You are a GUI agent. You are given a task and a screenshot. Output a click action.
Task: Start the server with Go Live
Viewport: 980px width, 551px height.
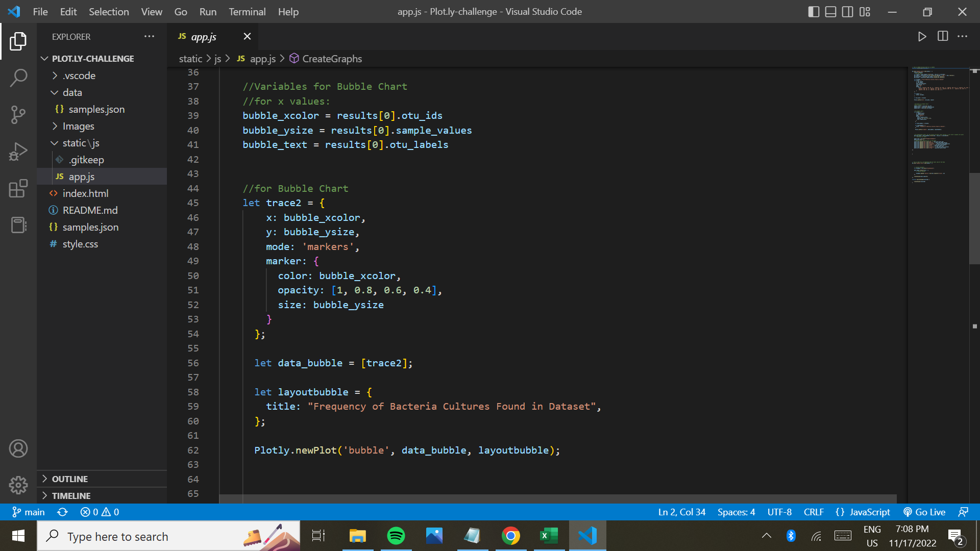[924, 512]
